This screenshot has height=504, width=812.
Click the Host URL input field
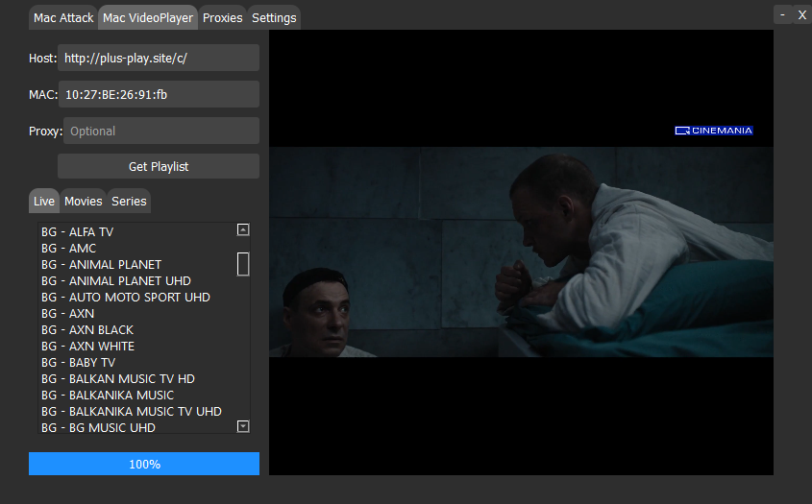[x=159, y=58]
